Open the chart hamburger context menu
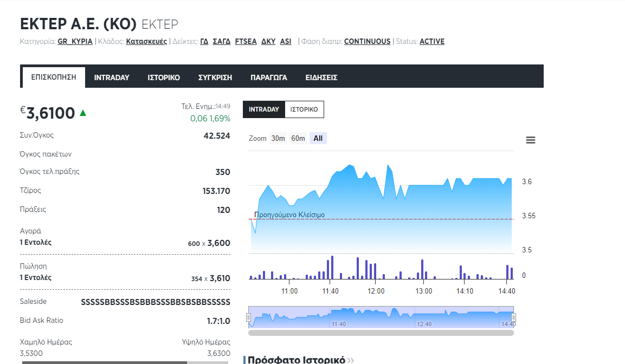Viewport: 625px width, 364px height. point(531,140)
